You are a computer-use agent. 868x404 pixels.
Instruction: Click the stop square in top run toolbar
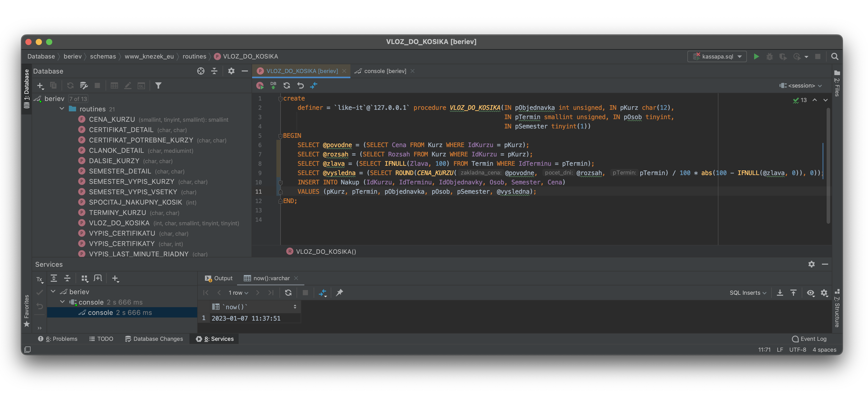pyautogui.click(x=818, y=57)
